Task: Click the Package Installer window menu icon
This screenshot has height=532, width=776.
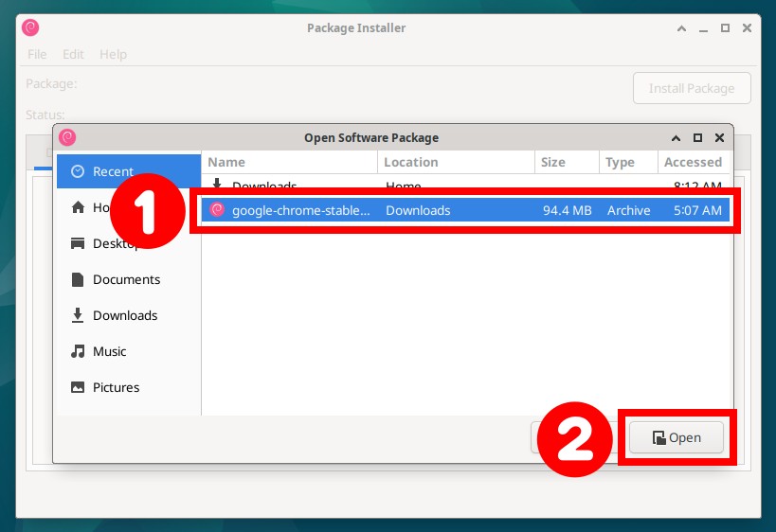Action: click(x=30, y=27)
